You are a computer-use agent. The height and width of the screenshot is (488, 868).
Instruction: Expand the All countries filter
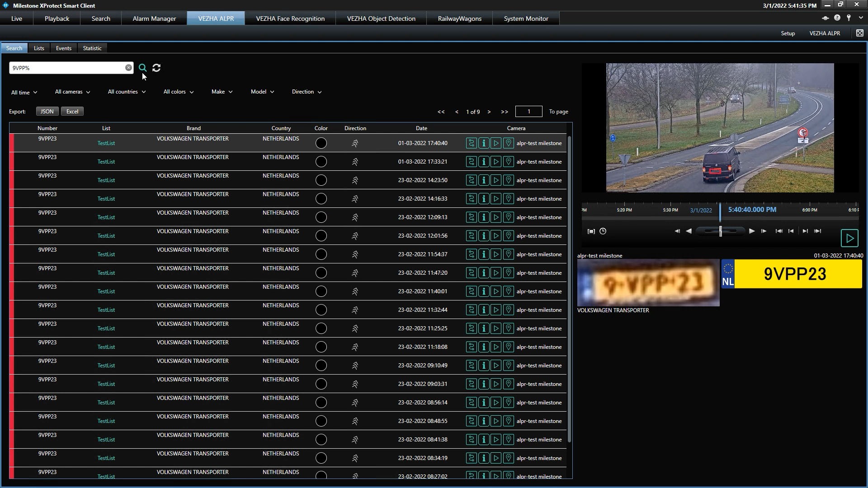(127, 92)
